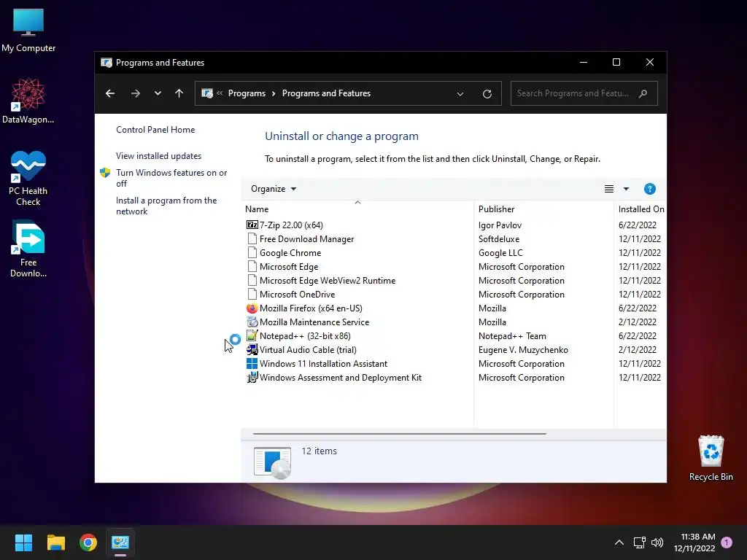Select the Recycle Bin desktop icon
The image size is (747, 560).
coord(711,459)
